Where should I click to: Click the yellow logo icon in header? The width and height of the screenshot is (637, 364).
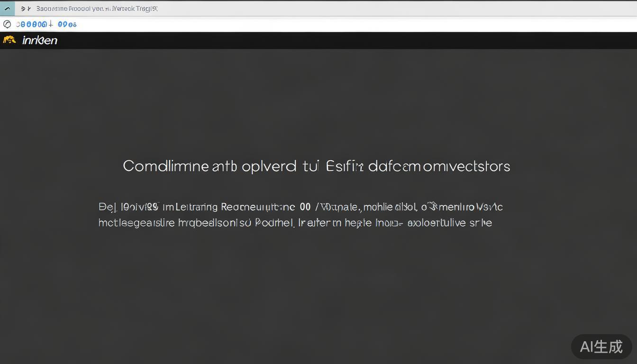tap(9, 40)
